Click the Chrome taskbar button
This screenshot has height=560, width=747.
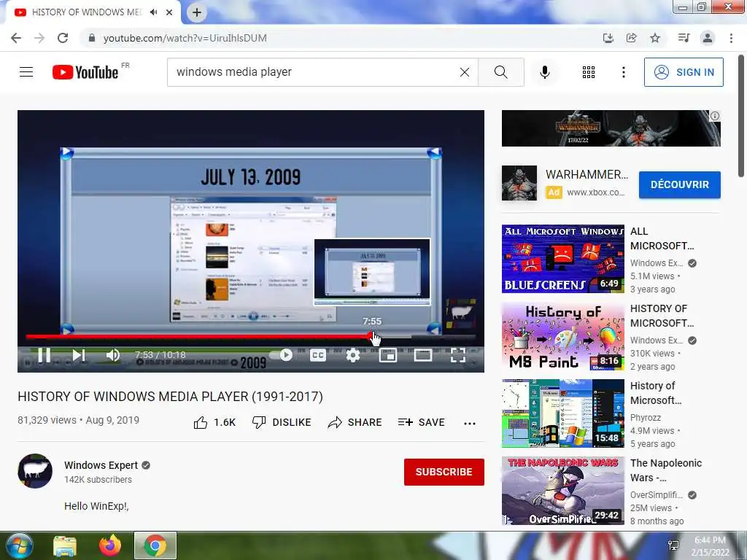[155, 545]
